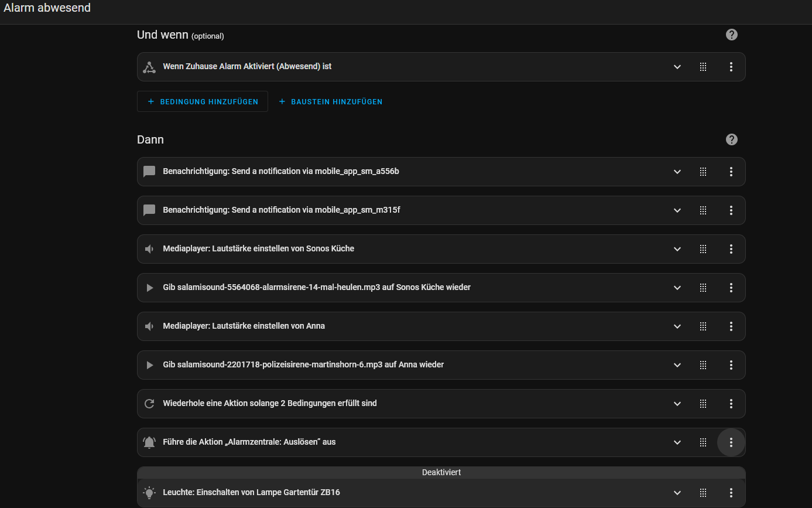Expand the Wiederhole eine Aktion row

(677, 404)
